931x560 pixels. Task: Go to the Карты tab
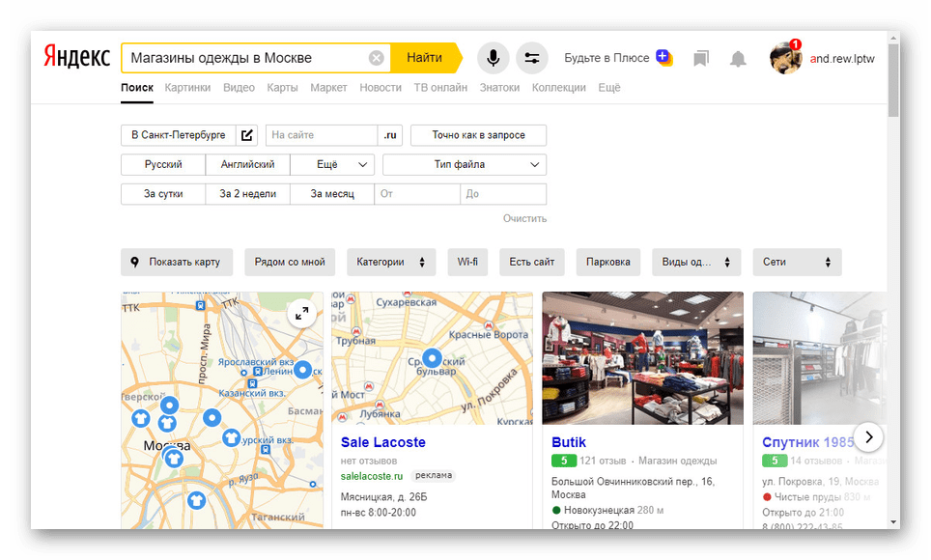click(x=282, y=87)
